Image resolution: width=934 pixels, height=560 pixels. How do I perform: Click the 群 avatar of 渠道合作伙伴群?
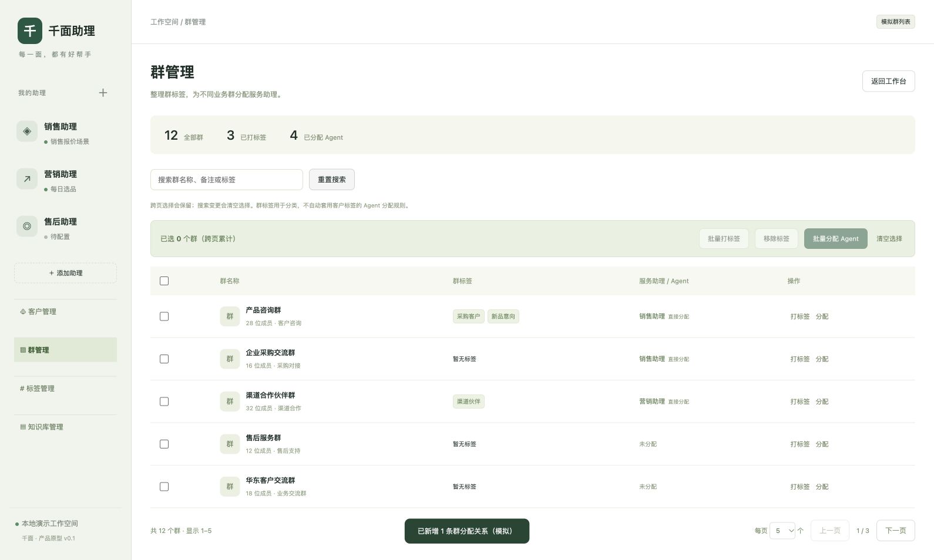tap(230, 402)
